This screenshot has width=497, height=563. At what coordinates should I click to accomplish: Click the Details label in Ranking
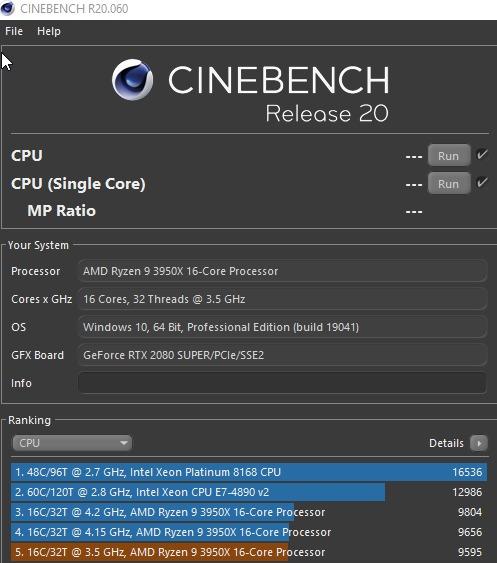pyautogui.click(x=446, y=443)
